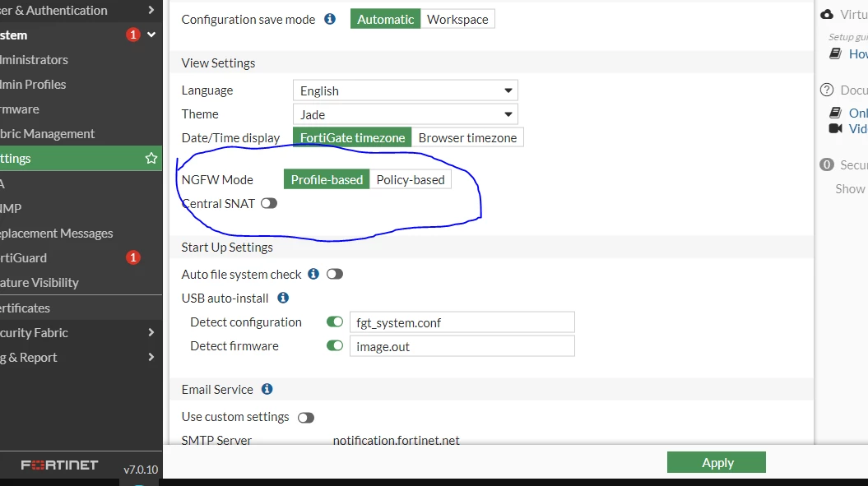Select Profile-based NGFW mode
This screenshot has width=868, height=486.
(327, 180)
